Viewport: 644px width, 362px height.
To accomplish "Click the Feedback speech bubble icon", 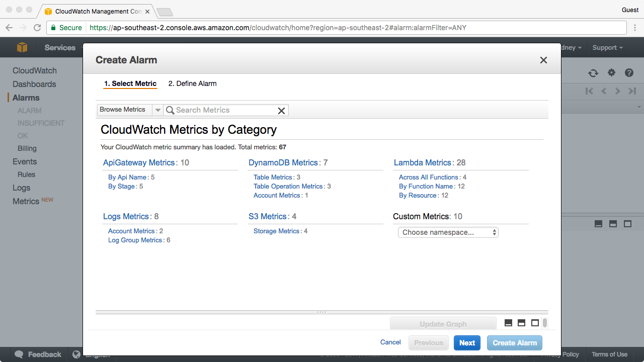I will tap(19, 354).
